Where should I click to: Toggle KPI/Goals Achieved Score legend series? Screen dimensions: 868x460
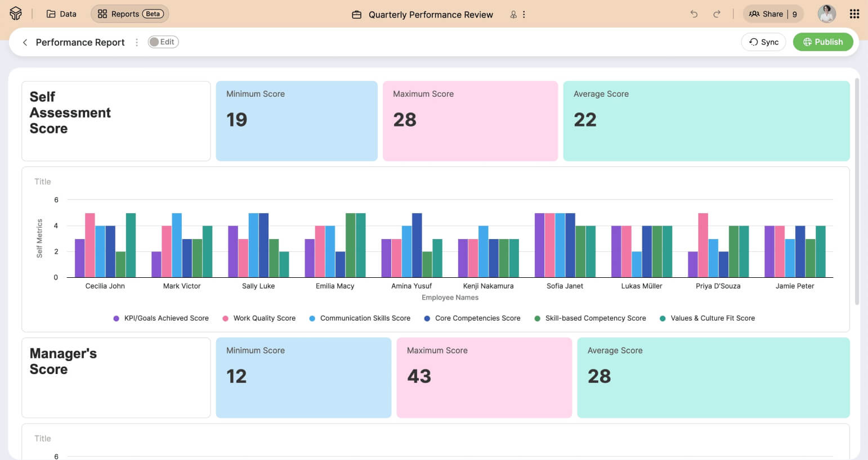[x=161, y=318]
